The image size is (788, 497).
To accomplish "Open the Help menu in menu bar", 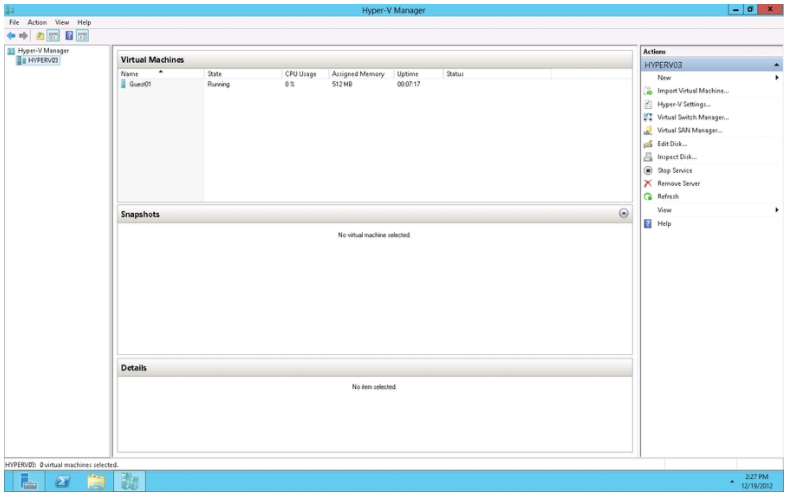I will [x=84, y=23].
